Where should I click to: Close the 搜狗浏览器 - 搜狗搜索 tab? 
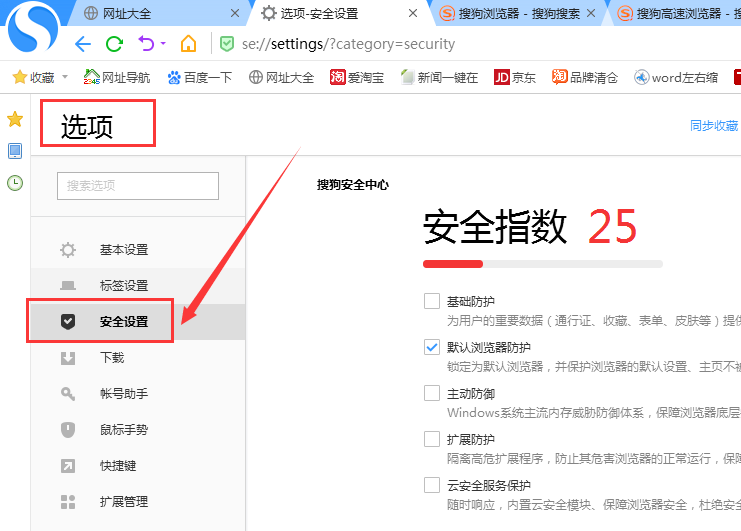click(x=591, y=13)
